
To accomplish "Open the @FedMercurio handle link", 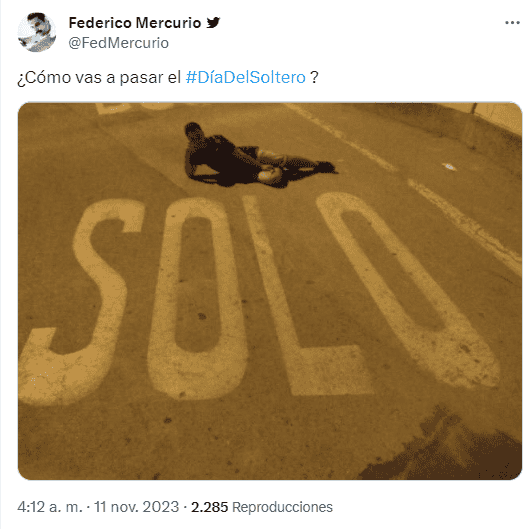I will click(118, 43).
